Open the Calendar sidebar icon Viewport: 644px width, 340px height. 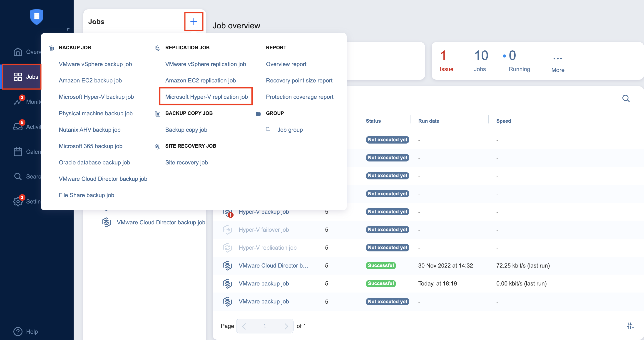[x=18, y=151]
